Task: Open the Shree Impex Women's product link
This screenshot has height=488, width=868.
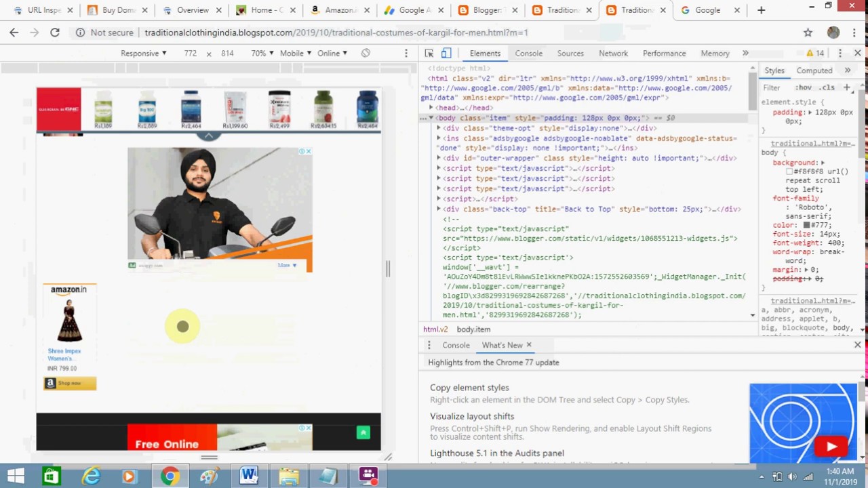Action: click(x=64, y=354)
